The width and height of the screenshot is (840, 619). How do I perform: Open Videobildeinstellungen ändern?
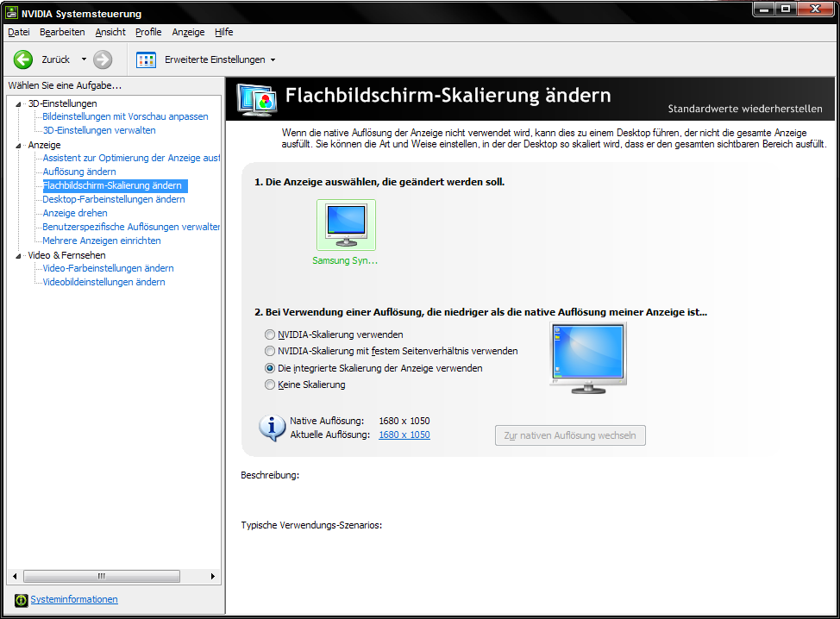pyautogui.click(x=104, y=282)
